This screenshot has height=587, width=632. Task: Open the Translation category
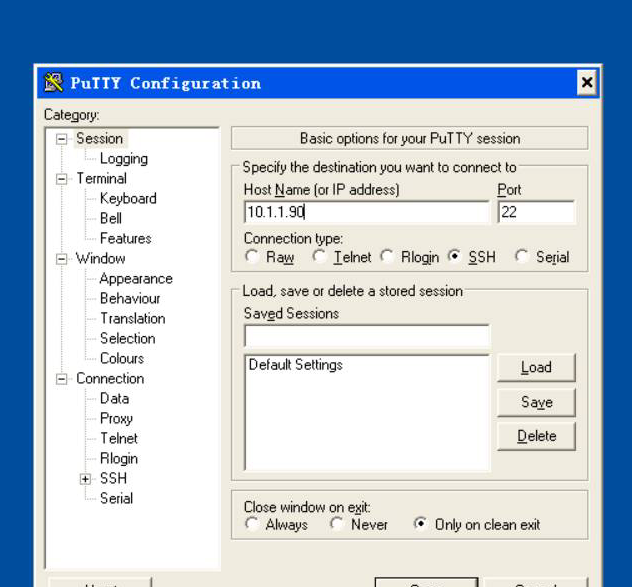[x=133, y=318]
